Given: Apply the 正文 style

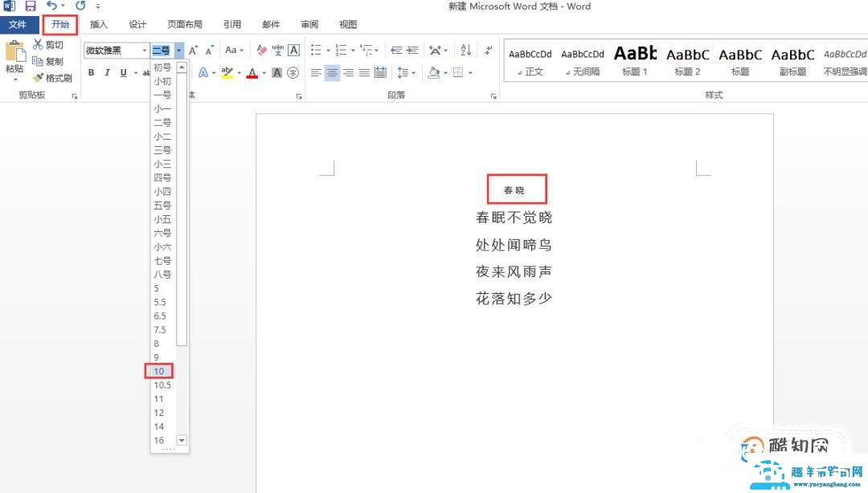Looking at the screenshot, I should coord(530,60).
